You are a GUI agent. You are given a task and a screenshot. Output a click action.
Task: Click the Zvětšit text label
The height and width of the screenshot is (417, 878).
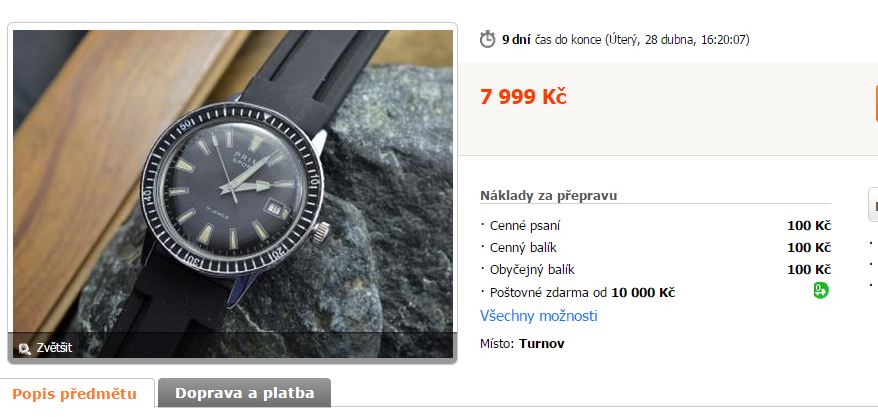pos(54,348)
